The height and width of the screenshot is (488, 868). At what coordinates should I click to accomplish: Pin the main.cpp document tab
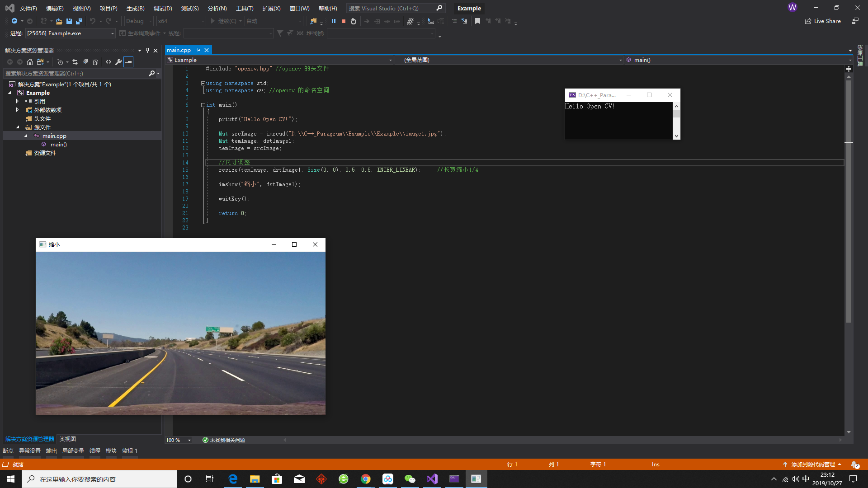[x=198, y=50]
